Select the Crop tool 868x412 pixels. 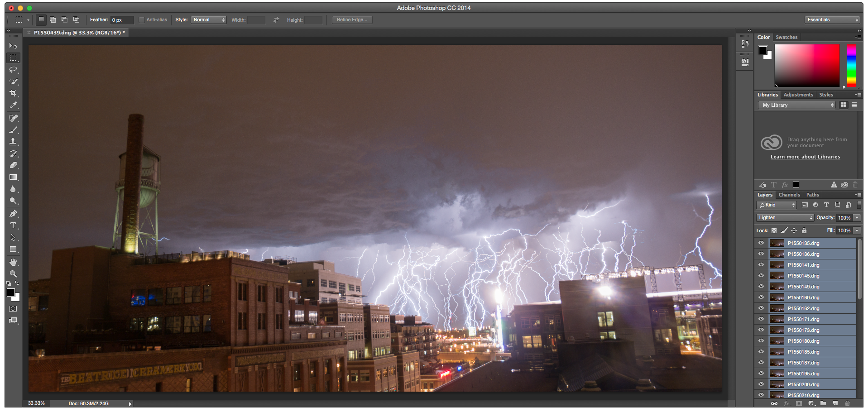pyautogui.click(x=13, y=93)
